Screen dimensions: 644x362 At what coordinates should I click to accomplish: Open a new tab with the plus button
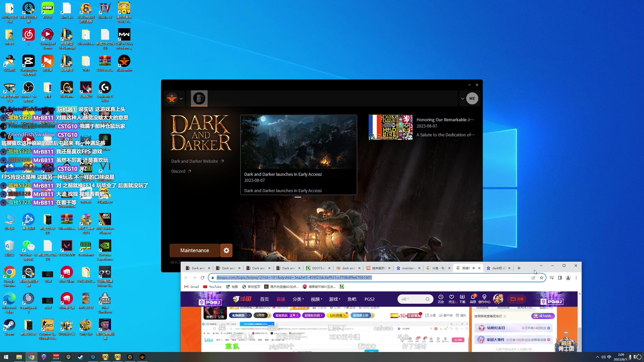[x=519, y=268]
